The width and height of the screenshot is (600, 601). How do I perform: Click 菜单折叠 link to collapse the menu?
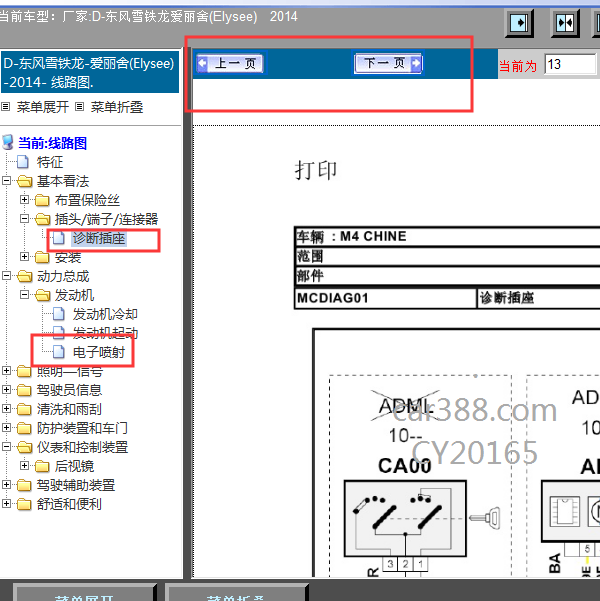[x=117, y=107]
